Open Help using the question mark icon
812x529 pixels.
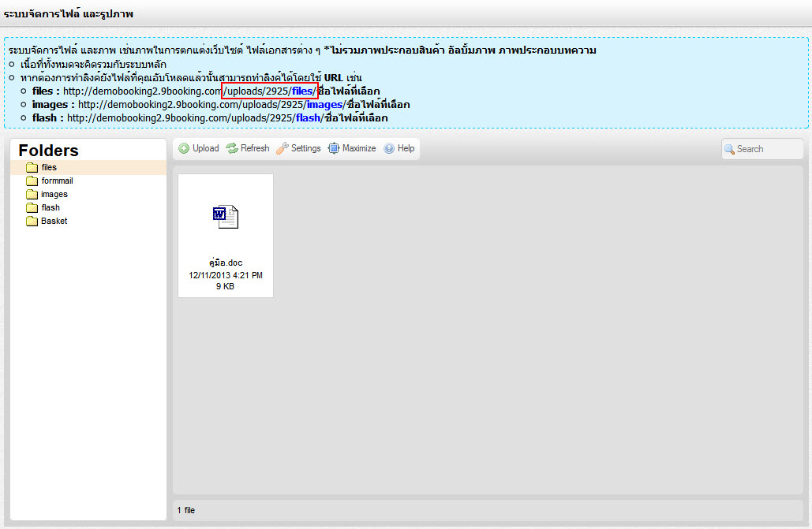pyautogui.click(x=389, y=148)
